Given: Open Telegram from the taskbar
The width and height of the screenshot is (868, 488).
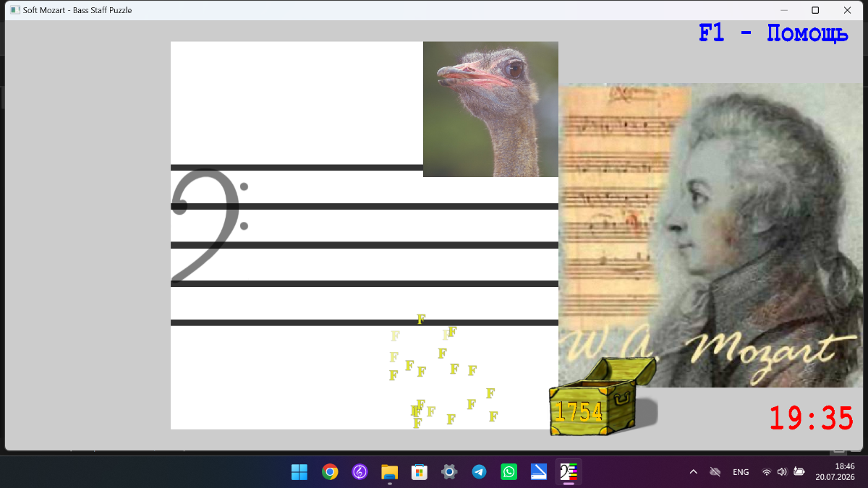Looking at the screenshot, I should [x=479, y=472].
